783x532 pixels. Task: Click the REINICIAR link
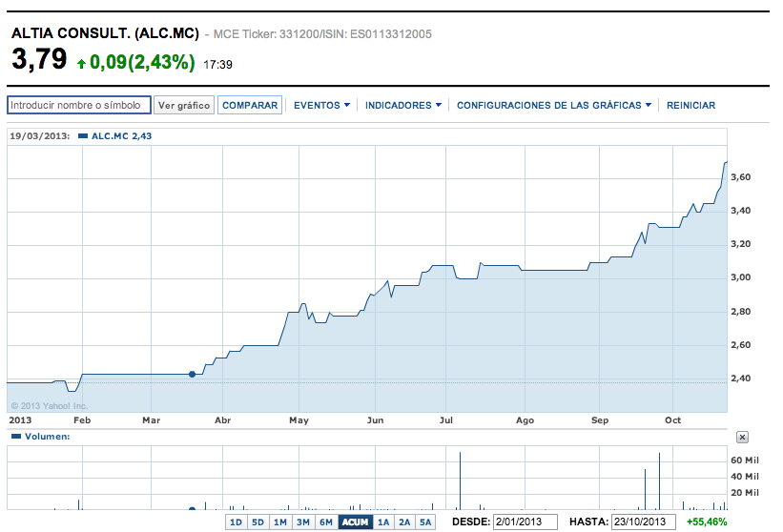tap(690, 106)
